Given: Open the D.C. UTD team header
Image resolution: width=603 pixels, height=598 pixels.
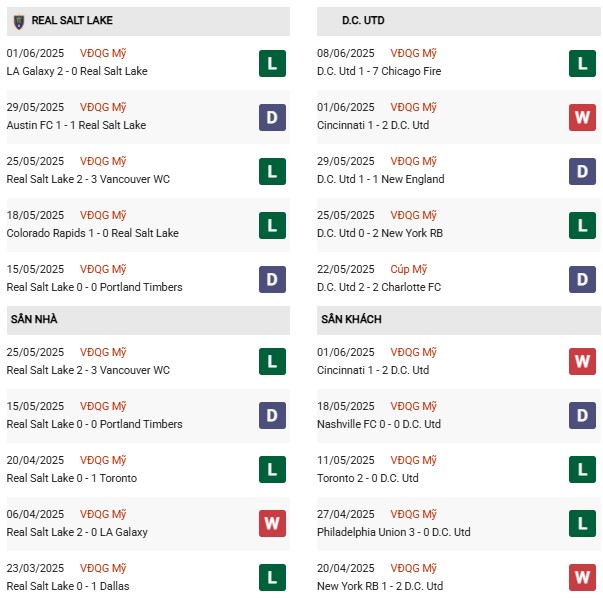Looking at the screenshot, I should pyautogui.click(x=361, y=21).
